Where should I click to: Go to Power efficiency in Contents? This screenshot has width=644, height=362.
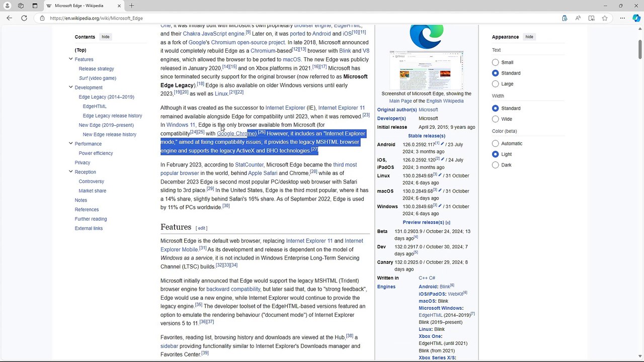coord(96,153)
